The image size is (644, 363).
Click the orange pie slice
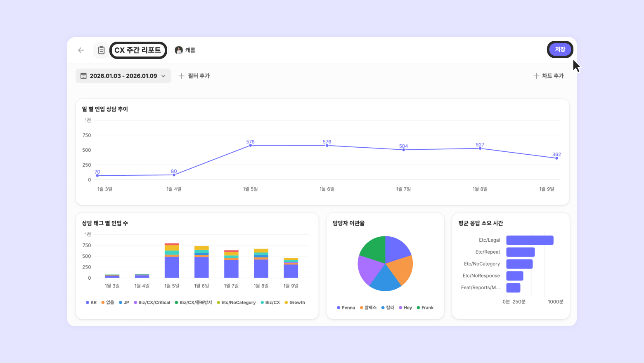click(400, 270)
